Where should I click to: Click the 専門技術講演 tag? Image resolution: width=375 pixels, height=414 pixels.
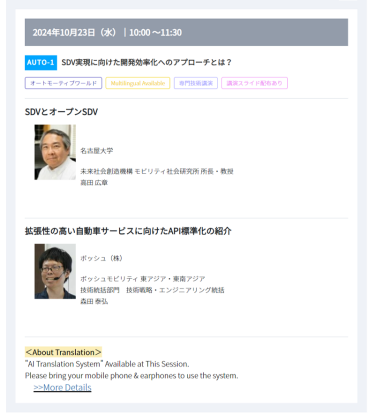click(x=196, y=83)
